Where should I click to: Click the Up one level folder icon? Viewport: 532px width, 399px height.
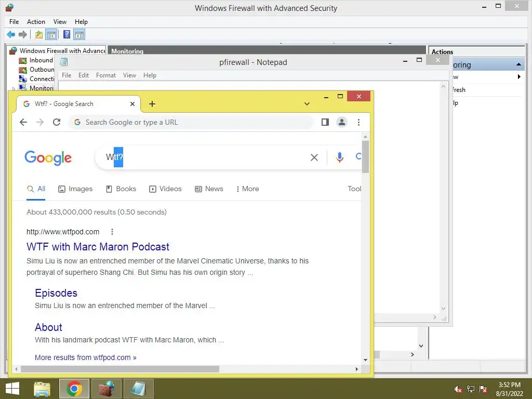(x=38, y=34)
